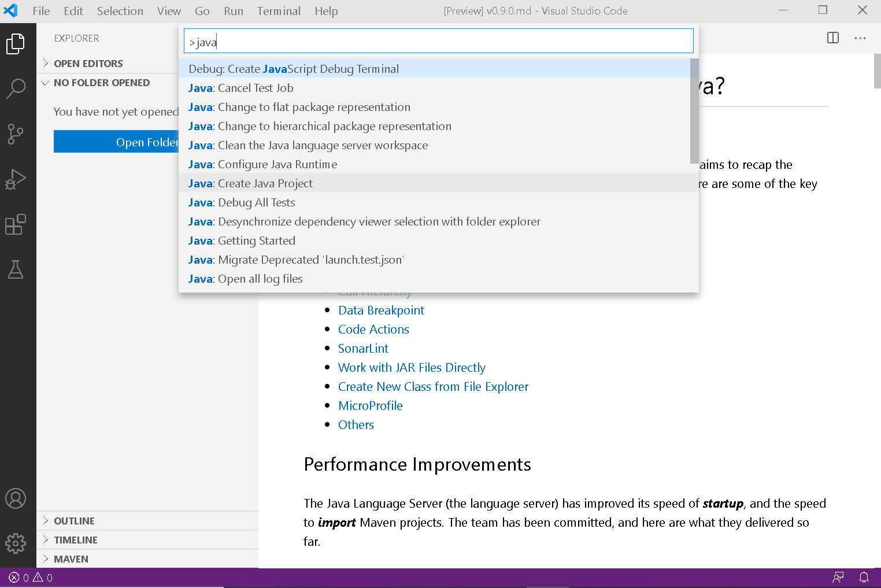This screenshot has width=881, height=588.
Task: Open the Edit menu
Action: 73,11
